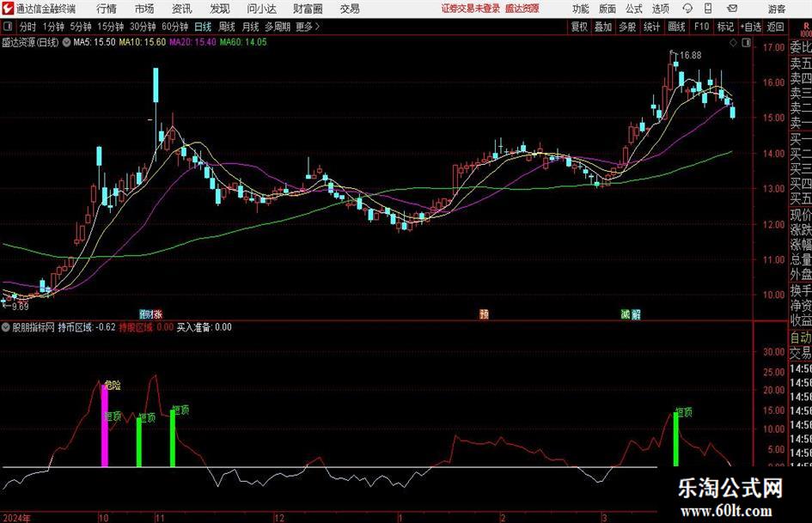This screenshot has height=523, width=812.
Task: Toggle the left sidebar panel icon
Action: (x=8, y=27)
